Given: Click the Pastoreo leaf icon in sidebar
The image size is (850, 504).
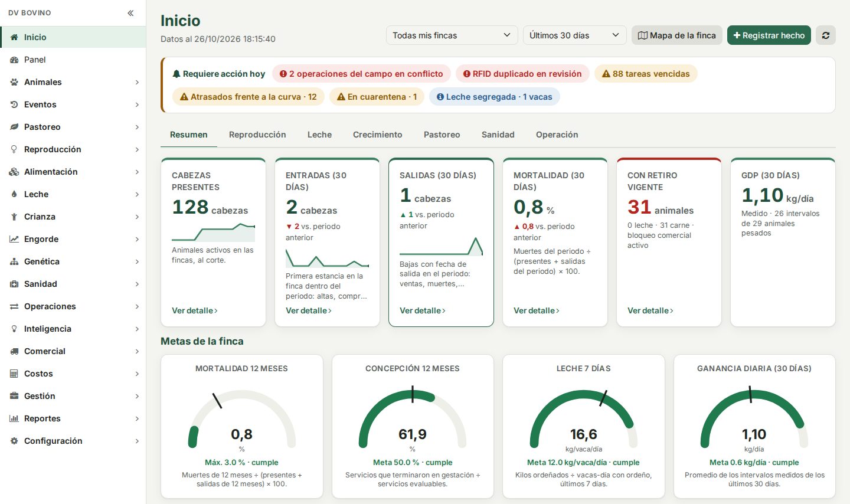Looking at the screenshot, I should coord(14,127).
